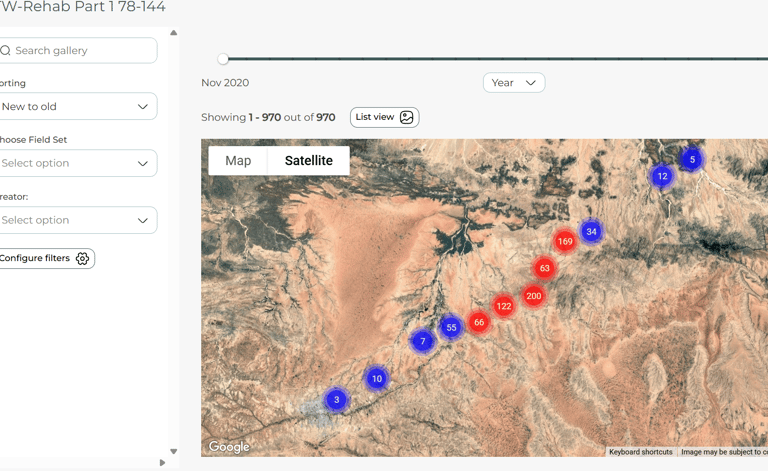
Task: Click the Nov 2020 date label
Action: click(225, 83)
